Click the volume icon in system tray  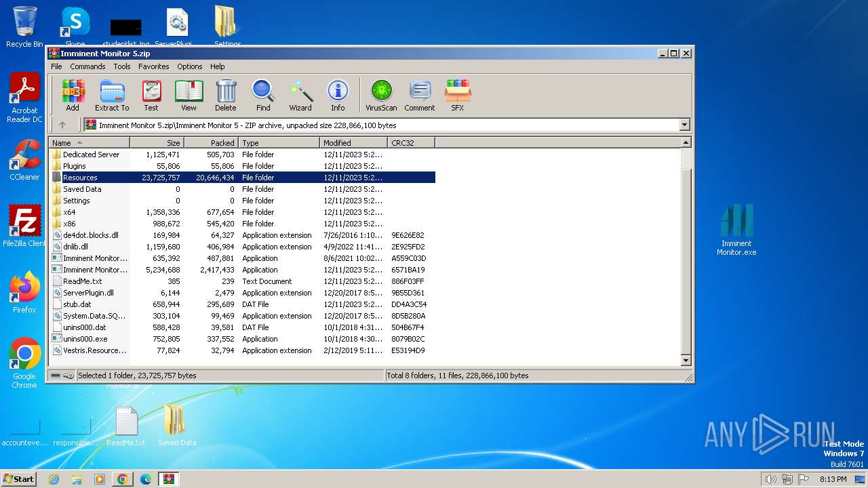(770, 479)
